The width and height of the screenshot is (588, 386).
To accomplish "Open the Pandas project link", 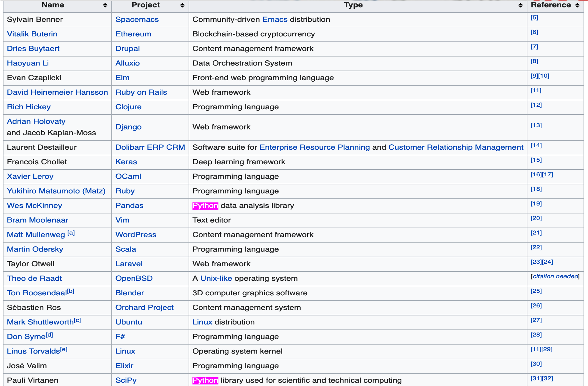I will [129, 206].
